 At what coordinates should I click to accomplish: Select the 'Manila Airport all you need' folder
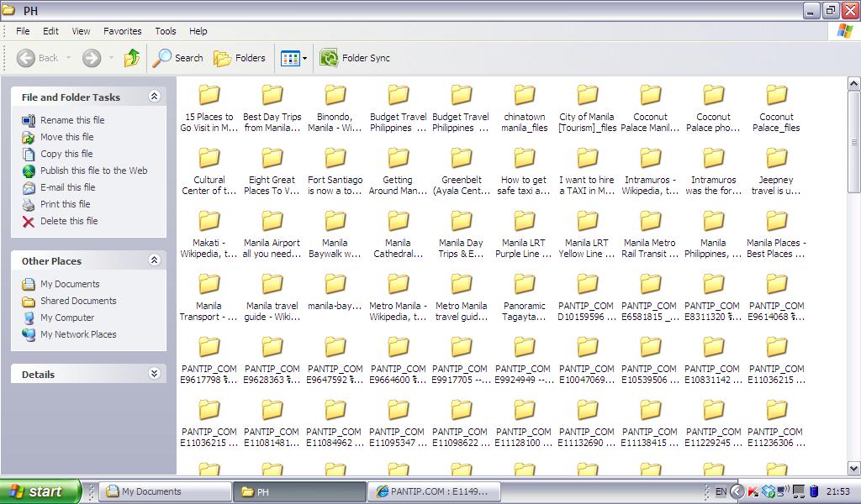pyautogui.click(x=272, y=234)
